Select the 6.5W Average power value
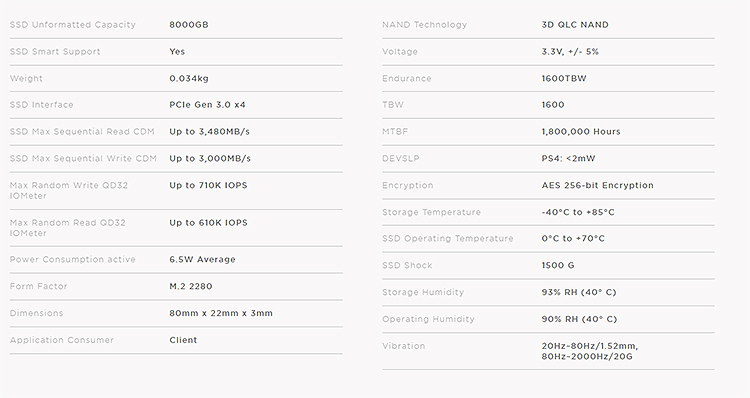750x398 pixels. [202, 259]
